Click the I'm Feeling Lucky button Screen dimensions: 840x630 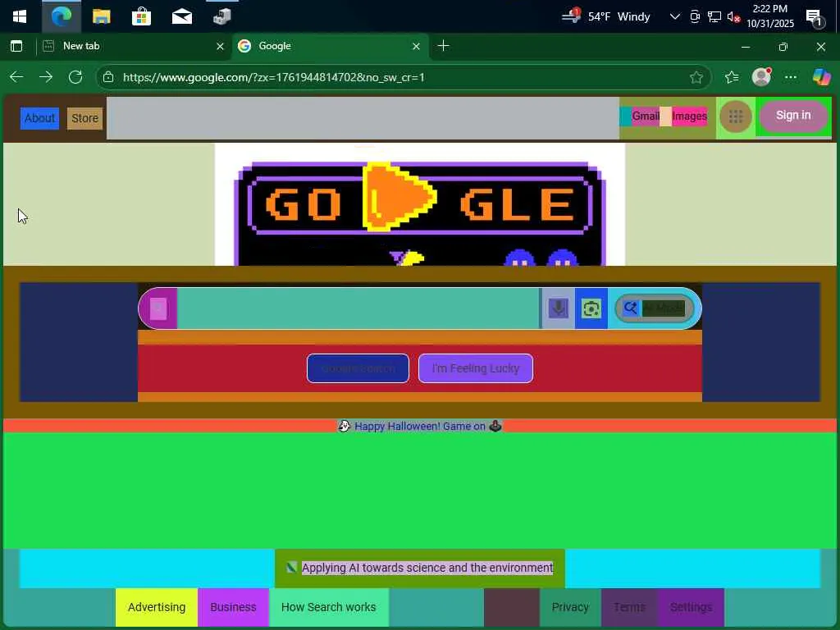pyautogui.click(x=476, y=368)
